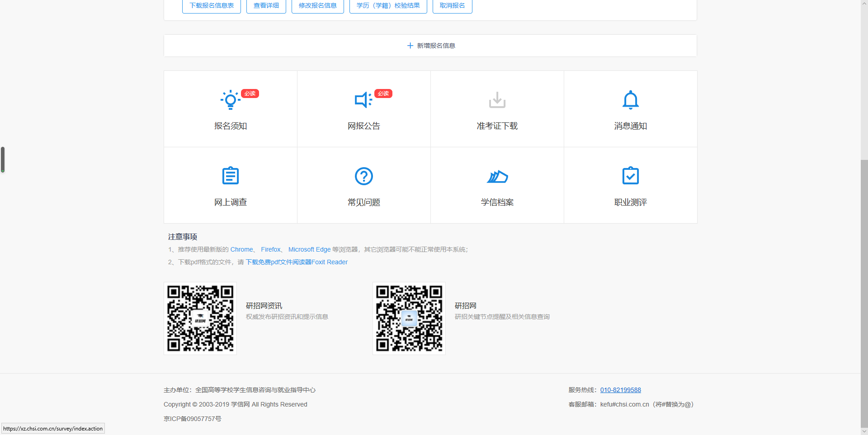Open the Firefox download link
The width and height of the screenshot is (868, 435).
click(270, 249)
